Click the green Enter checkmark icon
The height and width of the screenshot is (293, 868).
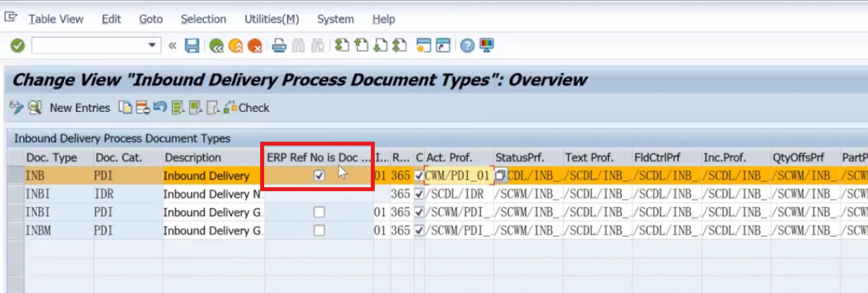(x=18, y=45)
